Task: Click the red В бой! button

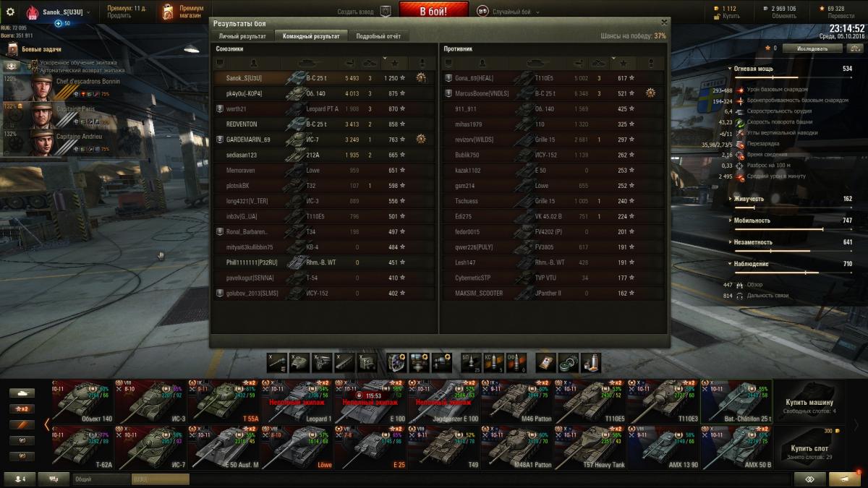Action: pyautogui.click(x=434, y=11)
